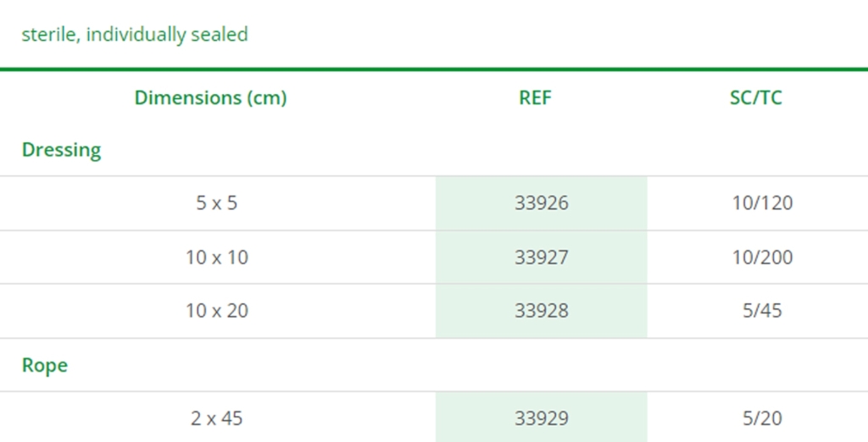Click the 5/20 pack size cell
Image resolution: width=868 pixels, height=442 pixels.
(x=761, y=418)
